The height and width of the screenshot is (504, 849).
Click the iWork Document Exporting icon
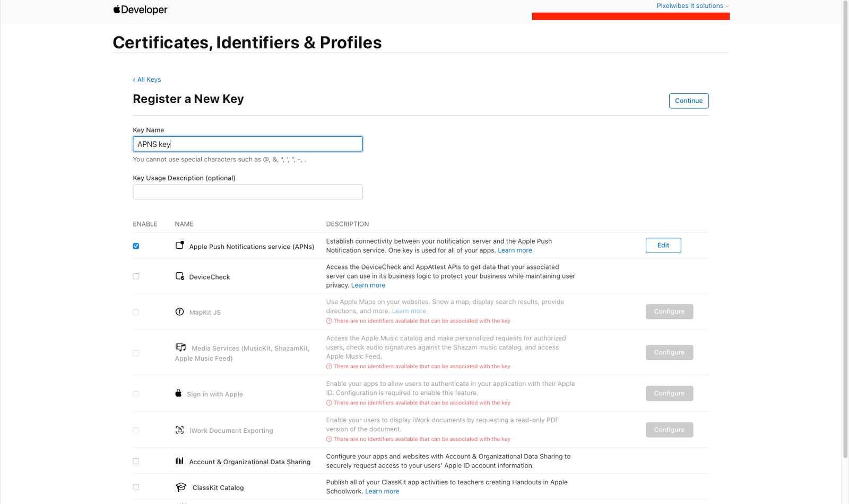point(180,430)
